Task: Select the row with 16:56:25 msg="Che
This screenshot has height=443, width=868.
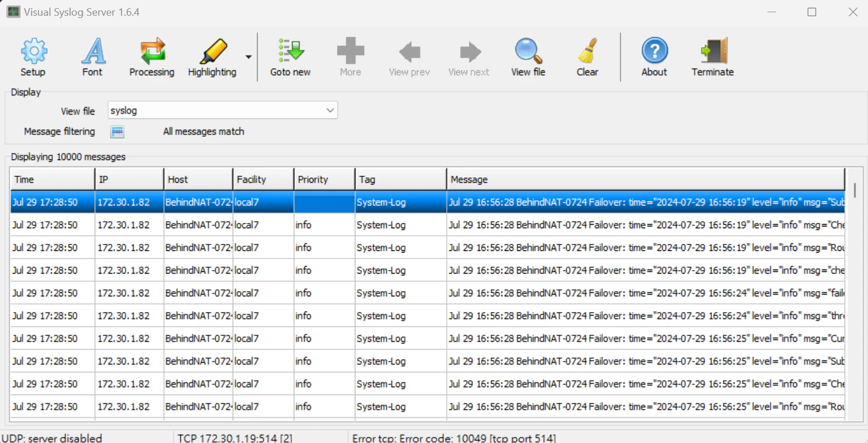Action: coord(428,384)
